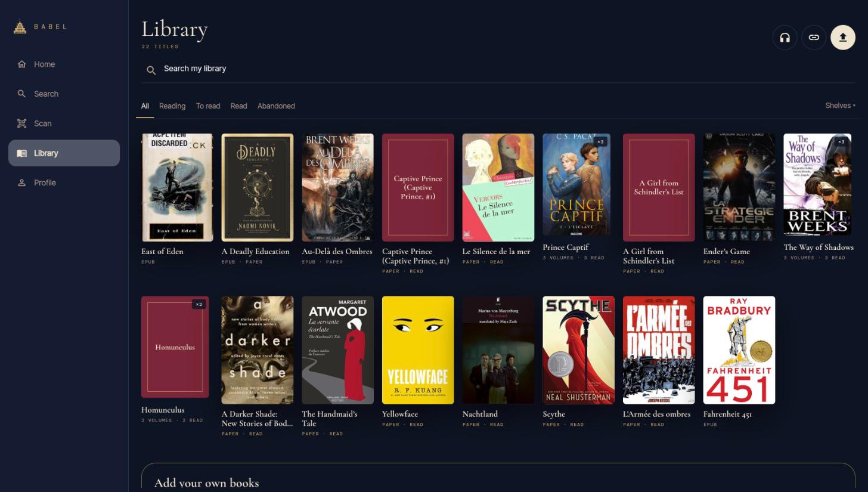
Task: Open the Yellowface book cover
Action: (418, 350)
